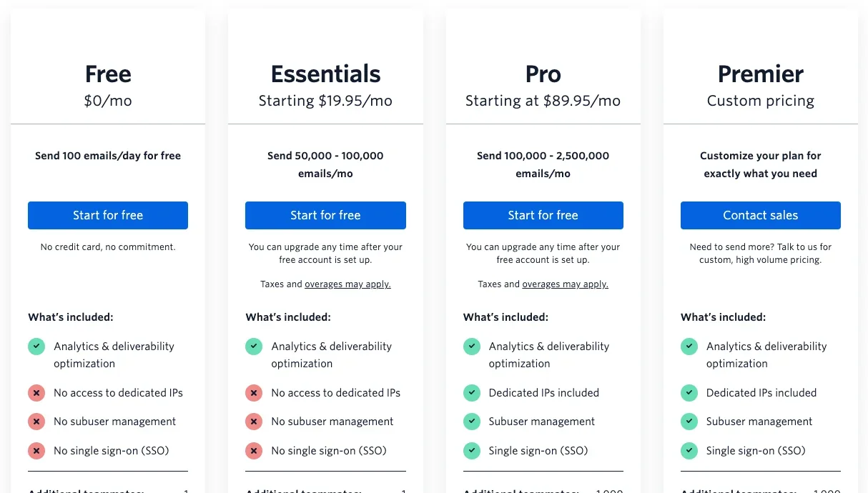Open overages may apply link under Pro
The image size is (868, 493).
tap(565, 284)
